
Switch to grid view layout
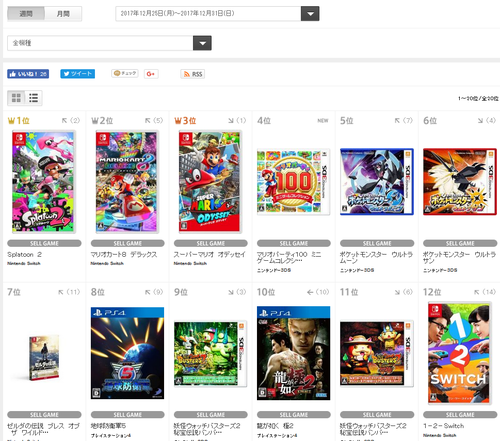pyautogui.click(x=16, y=98)
